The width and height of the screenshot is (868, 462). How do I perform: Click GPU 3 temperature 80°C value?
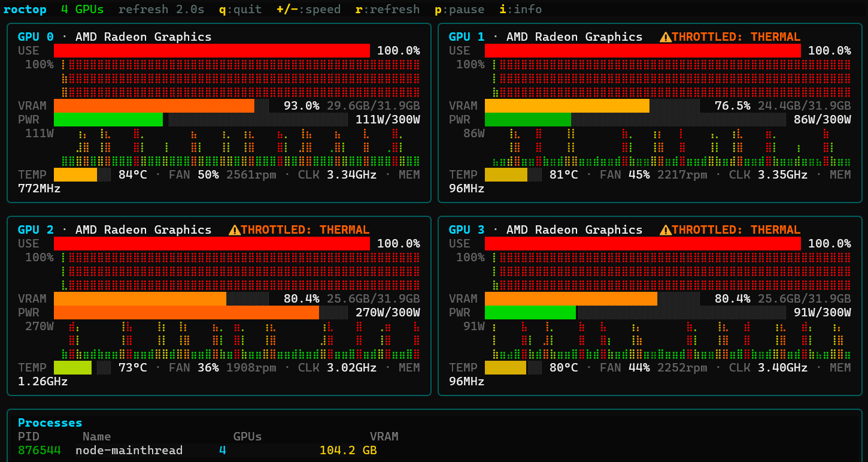click(x=563, y=367)
